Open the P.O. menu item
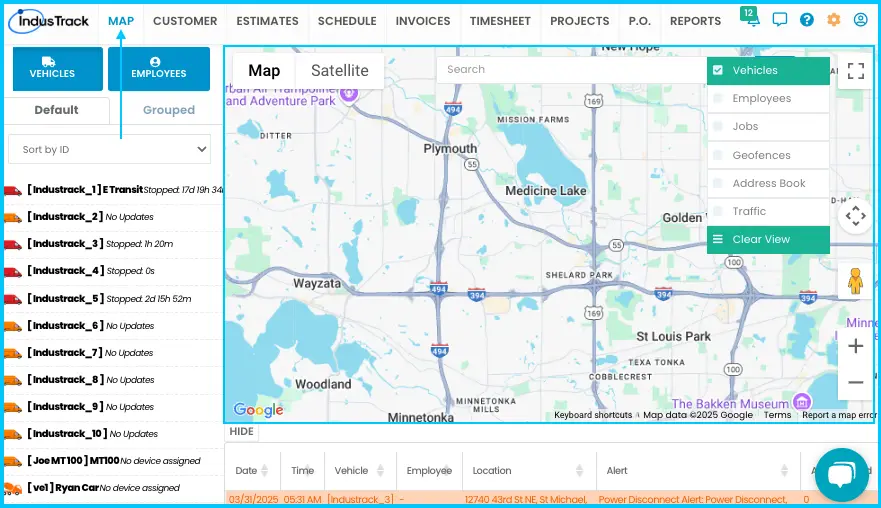 pyautogui.click(x=639, y=21)
